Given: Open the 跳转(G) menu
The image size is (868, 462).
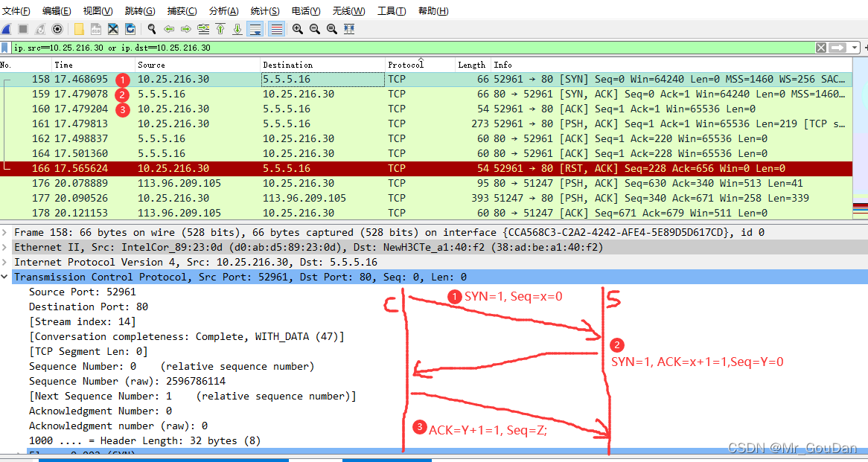Looking at the screenshot, I should coord(140,11).
